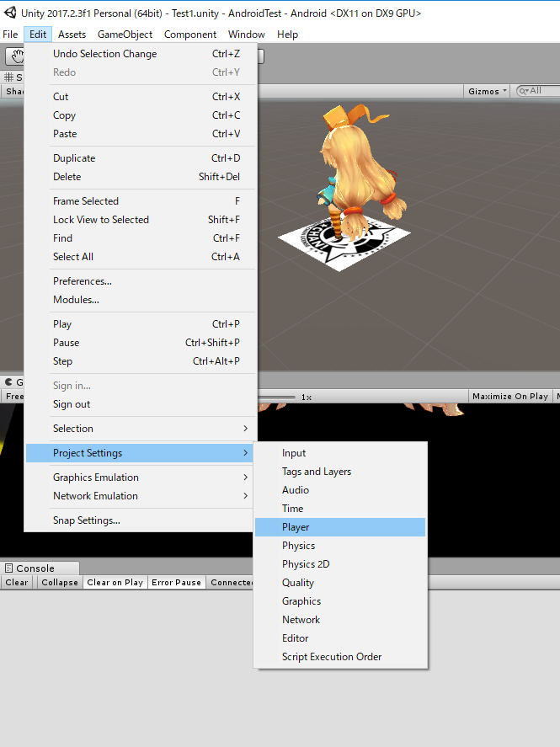Image resolution: width=560 pixels, height=747 pixels.
Task: Expand the Network Emulation submenu
Action: click(141, 496)
